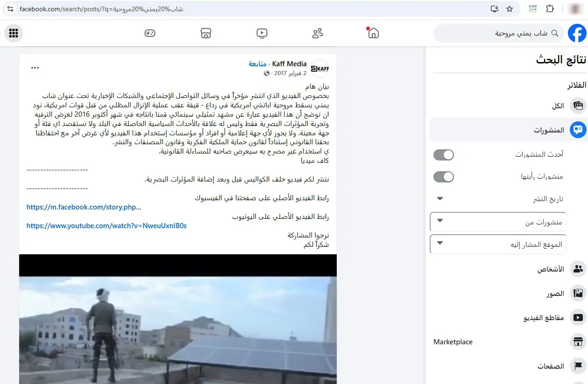Click the globe public-audience icon on post
588x384 pixels.
pyautogui.click(x=267, y=73)
